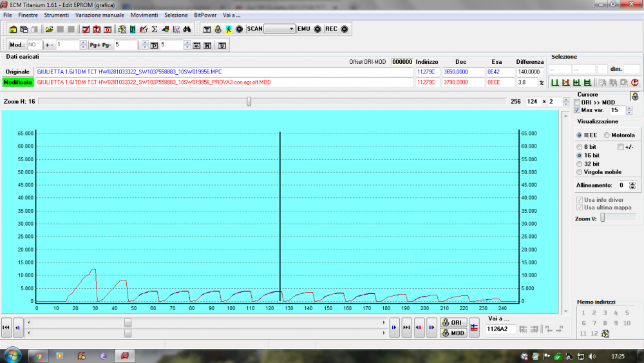
Task: Open the BitPower menu
Action: [x=205, y=15]
